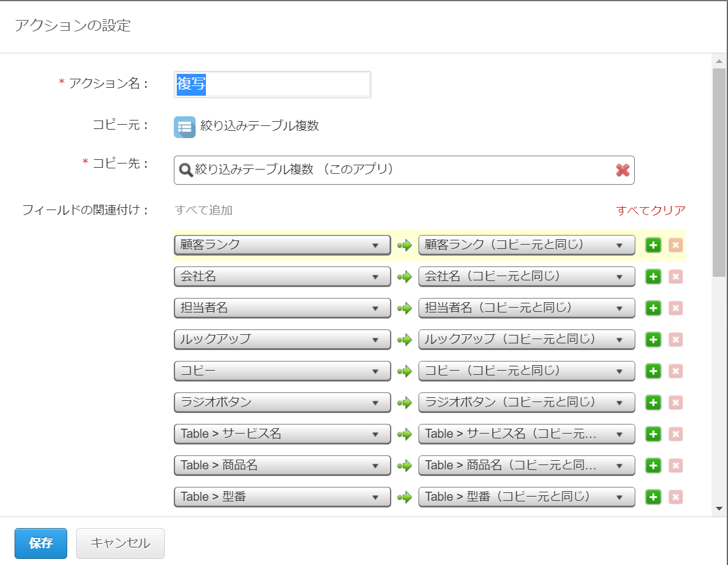This screenshot has height=565, width=728.
Task: Click the 絞り込みテーブル複数 source app name
Action: [x=259, y=126]
